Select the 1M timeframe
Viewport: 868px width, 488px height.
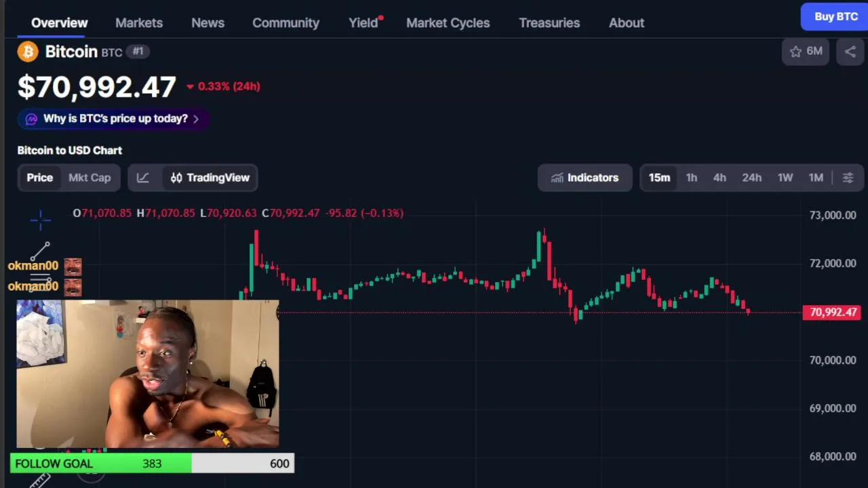tap(816, 178)
